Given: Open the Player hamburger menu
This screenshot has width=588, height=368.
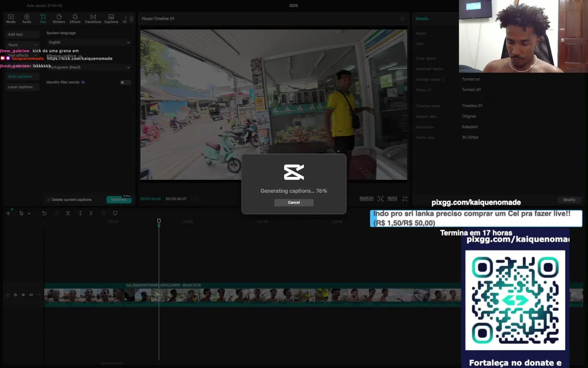Looking at the screenshot, I should (402, 19).
